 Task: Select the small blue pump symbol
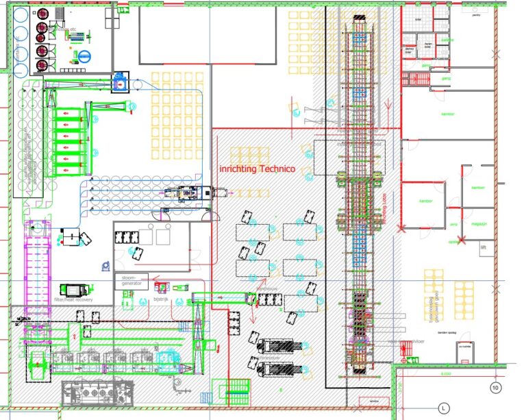pyautogui.click(x=106, y=266)
